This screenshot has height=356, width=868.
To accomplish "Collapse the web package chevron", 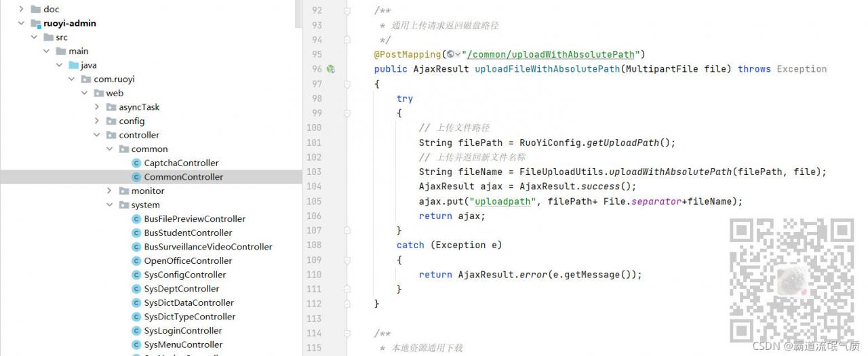I will tap(84, 93).
